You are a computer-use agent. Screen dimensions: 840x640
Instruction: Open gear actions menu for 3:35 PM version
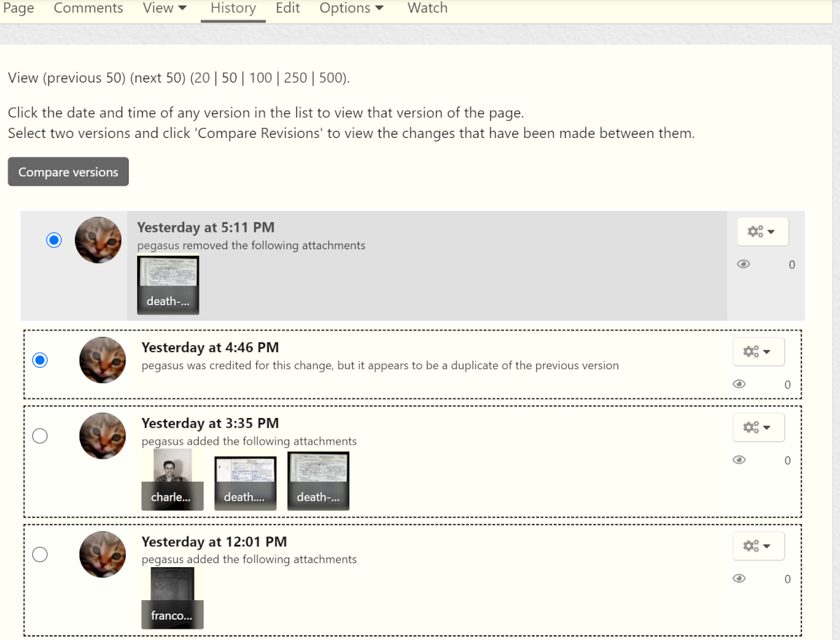tap(758, 427)
